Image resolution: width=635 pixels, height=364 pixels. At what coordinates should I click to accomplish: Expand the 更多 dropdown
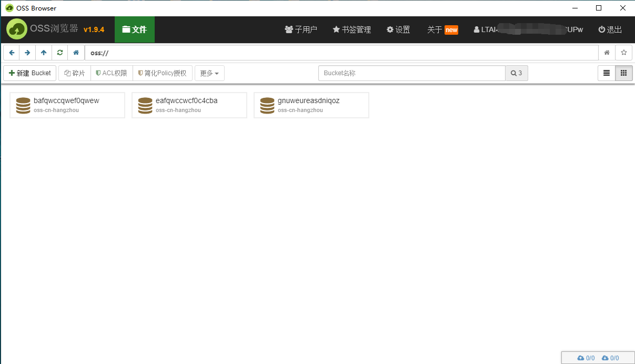click(209, 73)
